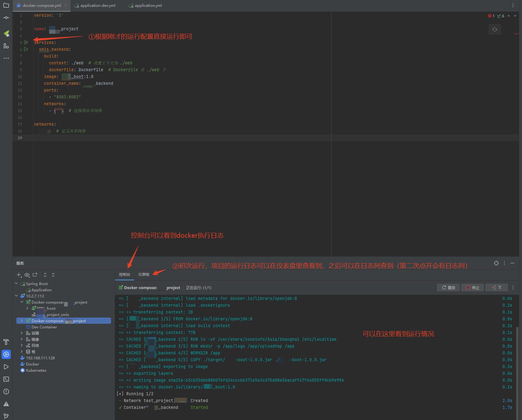Click the red error stripe marker
Viewport: 522px width, 420px height.
pos(516,33)
